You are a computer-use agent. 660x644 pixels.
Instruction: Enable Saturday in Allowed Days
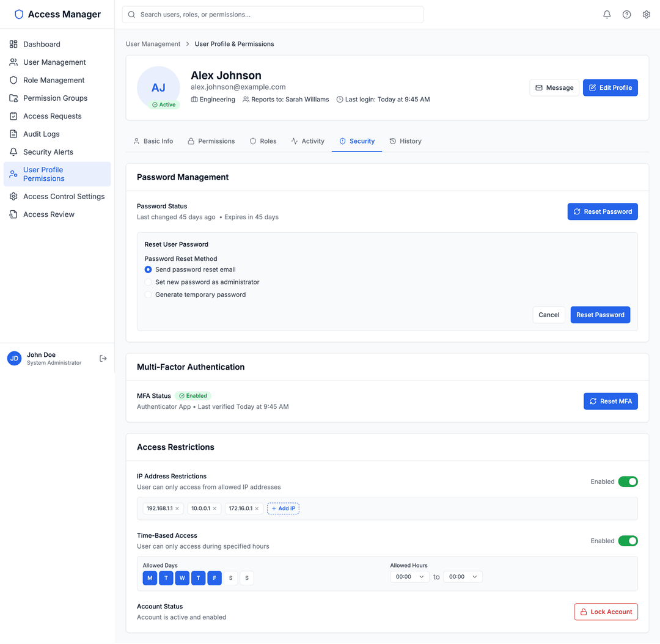pos(230,577)
